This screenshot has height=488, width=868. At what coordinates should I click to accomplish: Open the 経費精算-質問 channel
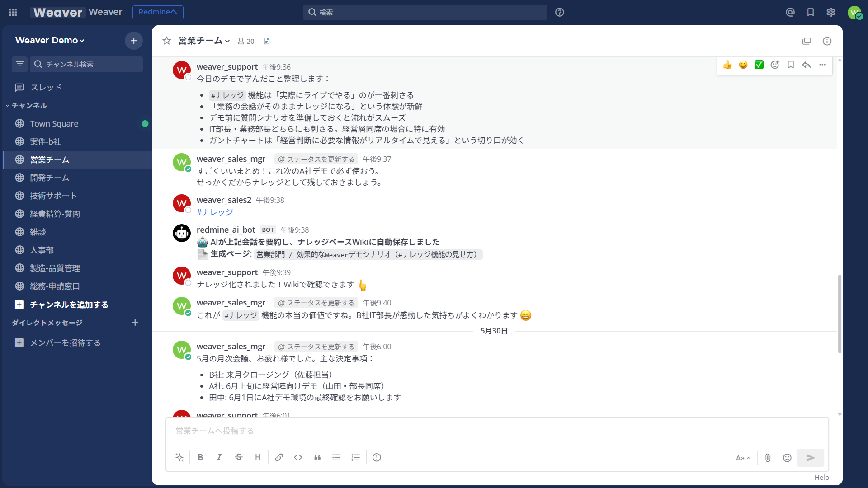pyautogui.click(x=77, y=214)
